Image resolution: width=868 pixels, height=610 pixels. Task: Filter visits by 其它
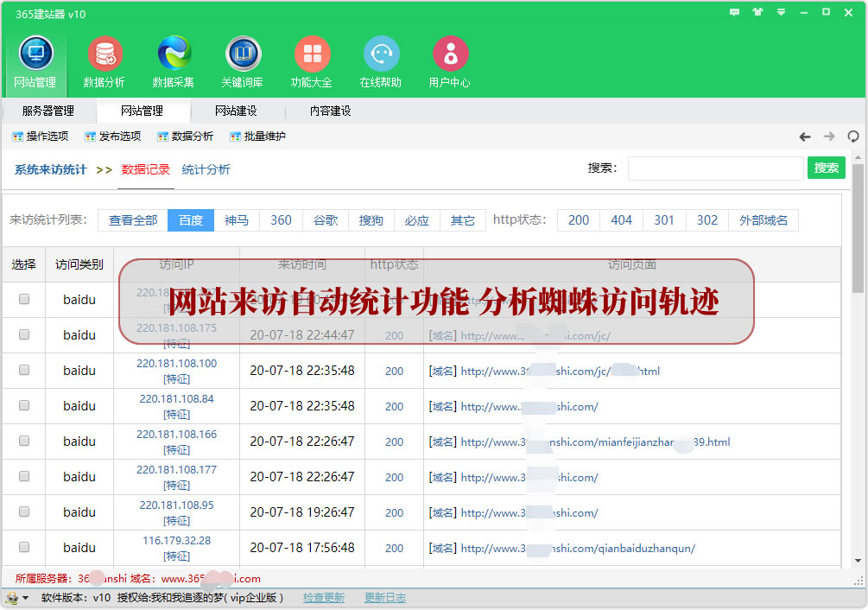coord(463,220)
